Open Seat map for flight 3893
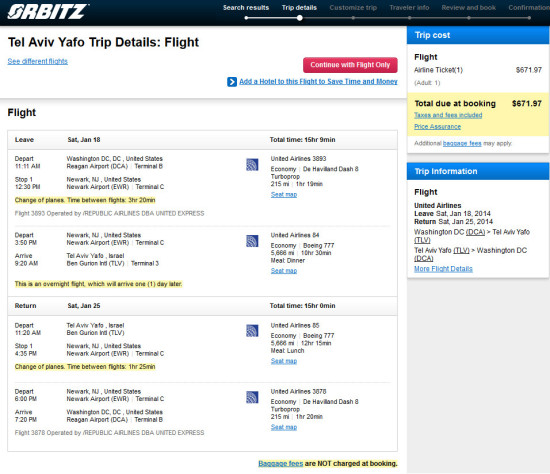The image size is (550, 474). 284,195
